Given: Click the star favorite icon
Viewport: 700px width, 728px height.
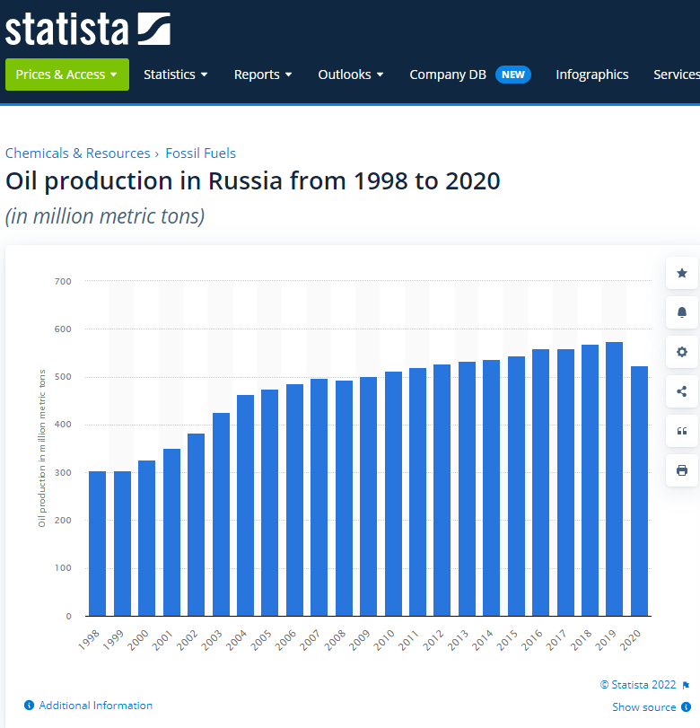Looking at the screenshot, I should click(x=682, y=273).
